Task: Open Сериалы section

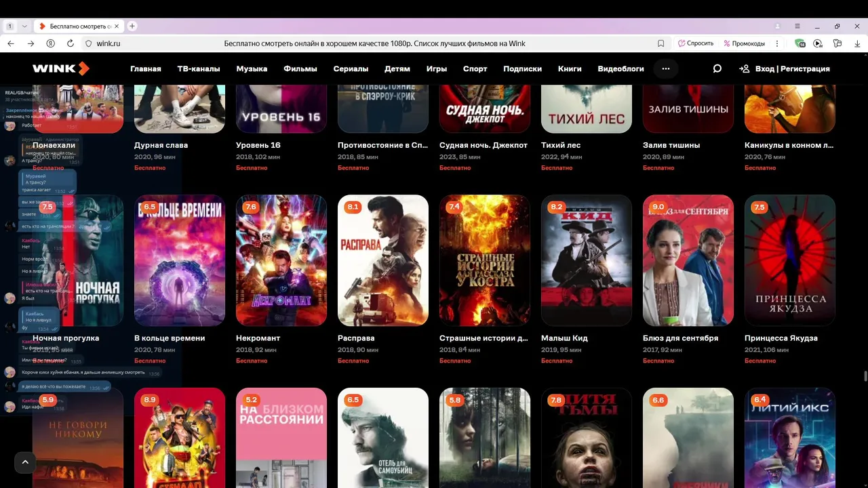Action: tap(351, 68)
